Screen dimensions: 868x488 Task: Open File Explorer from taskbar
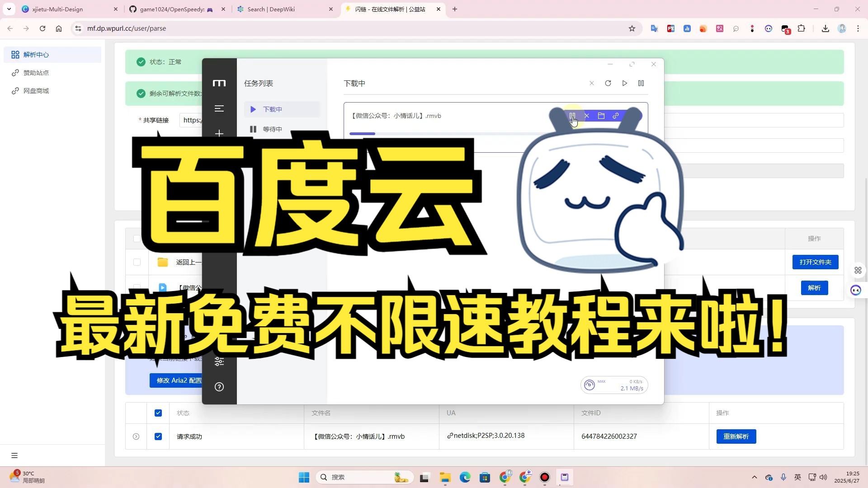click(x=445, y=477)
